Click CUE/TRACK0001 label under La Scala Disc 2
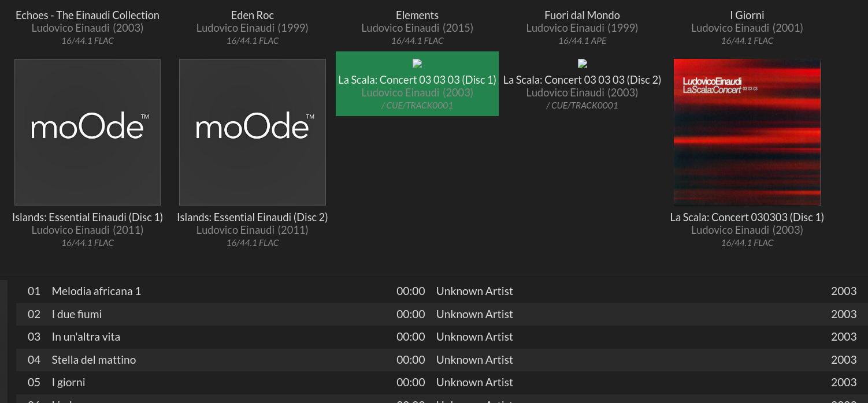 (583, 105)
